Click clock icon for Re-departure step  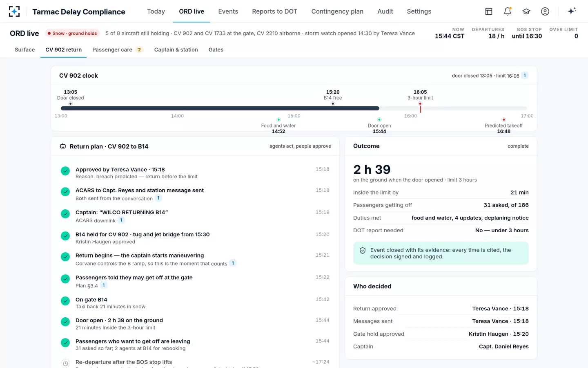tap(65, 364)
